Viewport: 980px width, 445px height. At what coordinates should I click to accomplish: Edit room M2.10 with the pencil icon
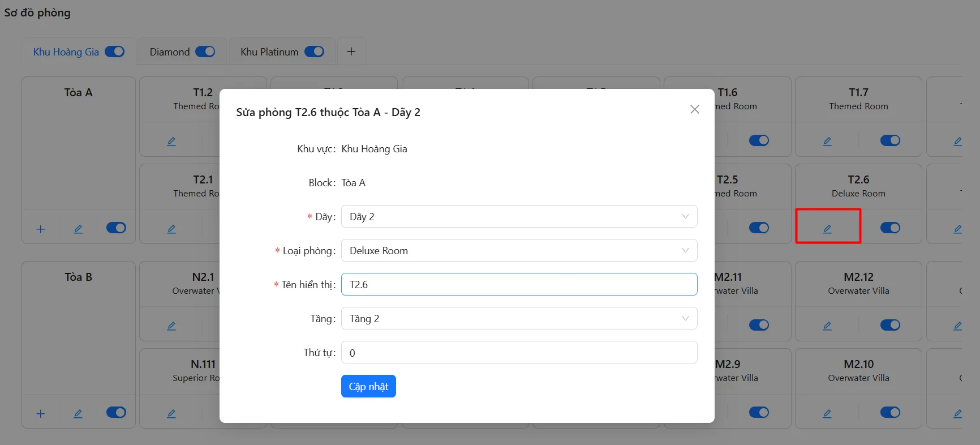pos(827,413)
